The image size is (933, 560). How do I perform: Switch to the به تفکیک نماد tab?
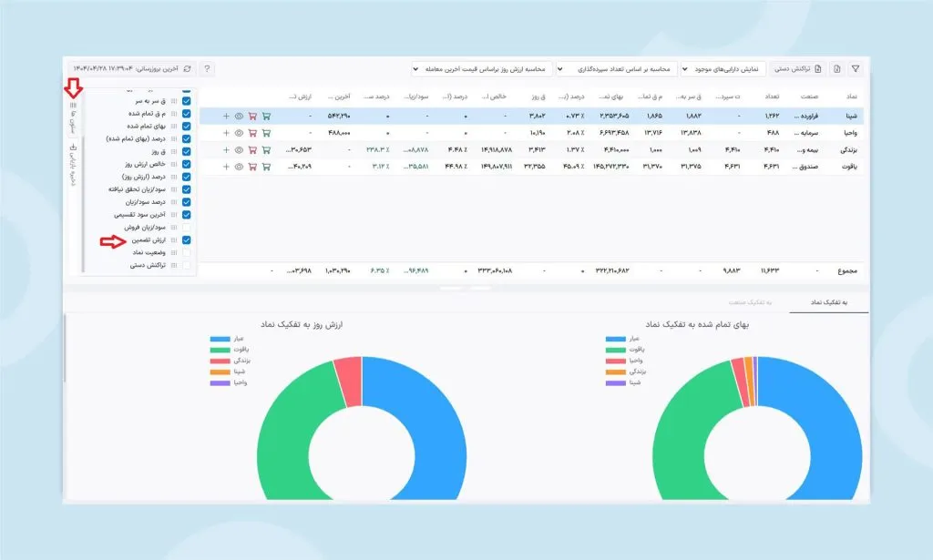[x=829, y=302]
